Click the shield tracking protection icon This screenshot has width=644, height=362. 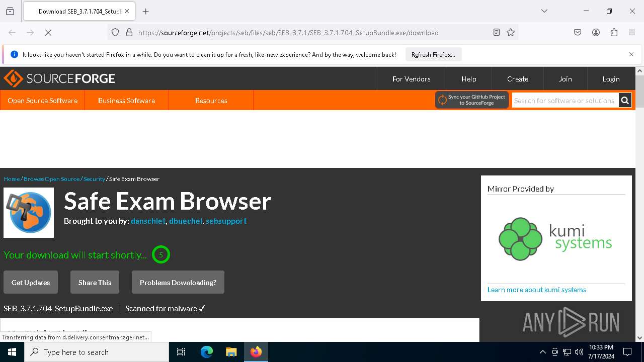click(115, 33)
